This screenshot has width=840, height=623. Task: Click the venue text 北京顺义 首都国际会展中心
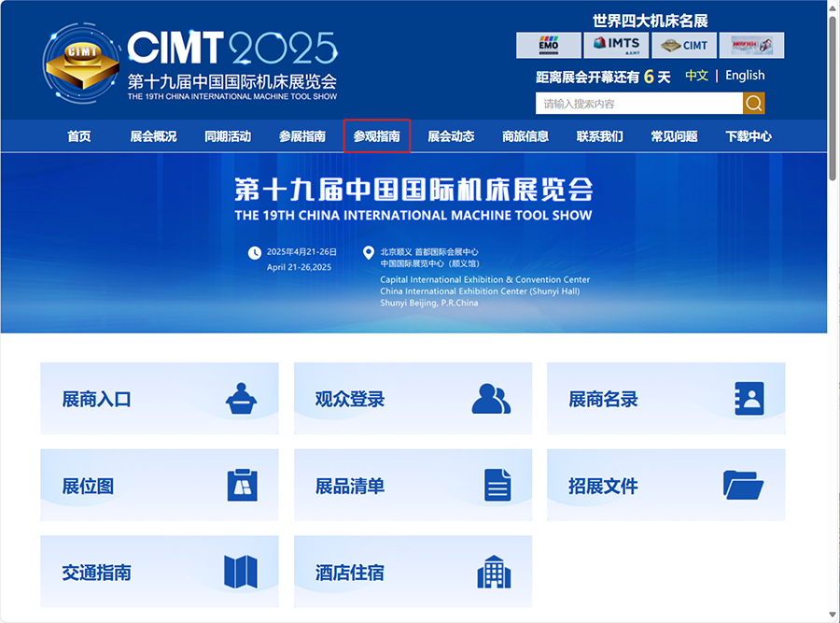click(x=429, y=252)
